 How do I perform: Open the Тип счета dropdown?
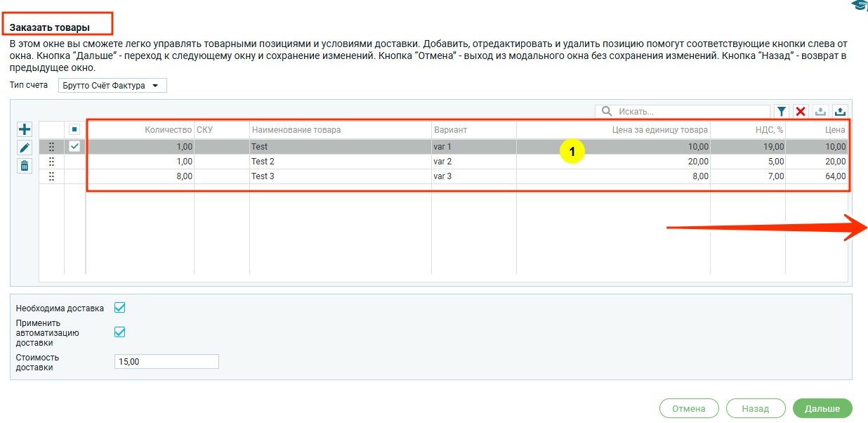(112, 86)
